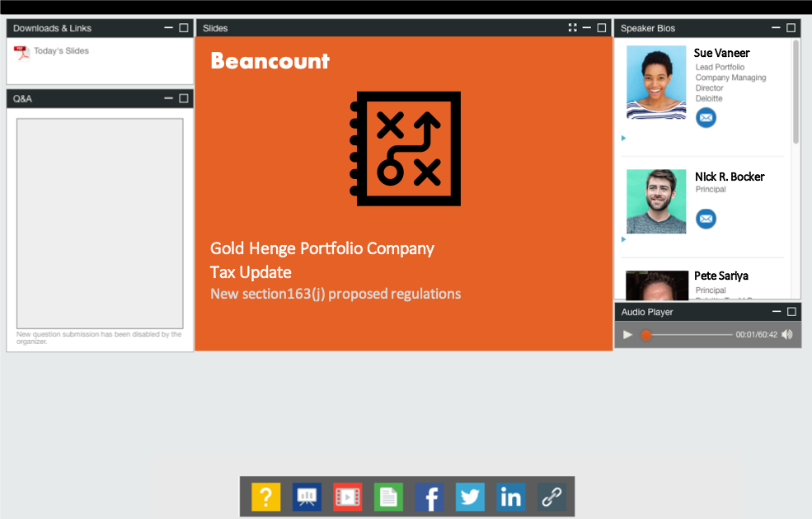
Task: Click the audio progress slider knob
Action: click(x=645, y=335)
